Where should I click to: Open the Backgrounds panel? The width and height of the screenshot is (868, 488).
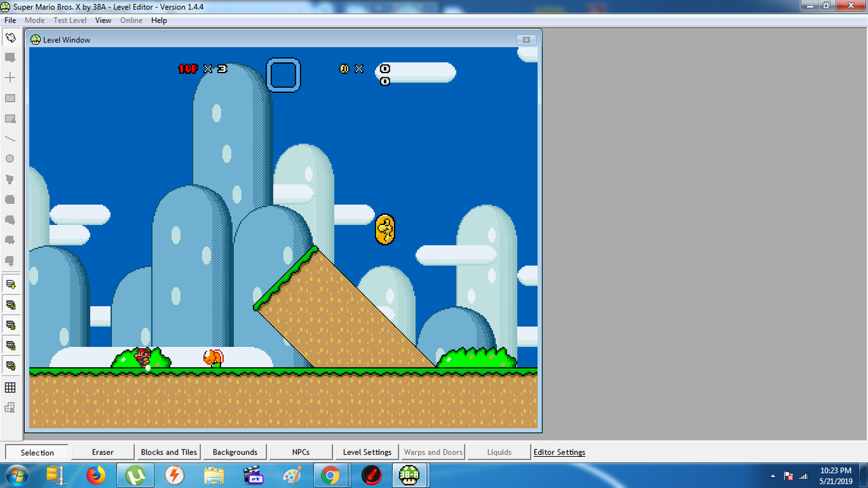click(235, 452)
